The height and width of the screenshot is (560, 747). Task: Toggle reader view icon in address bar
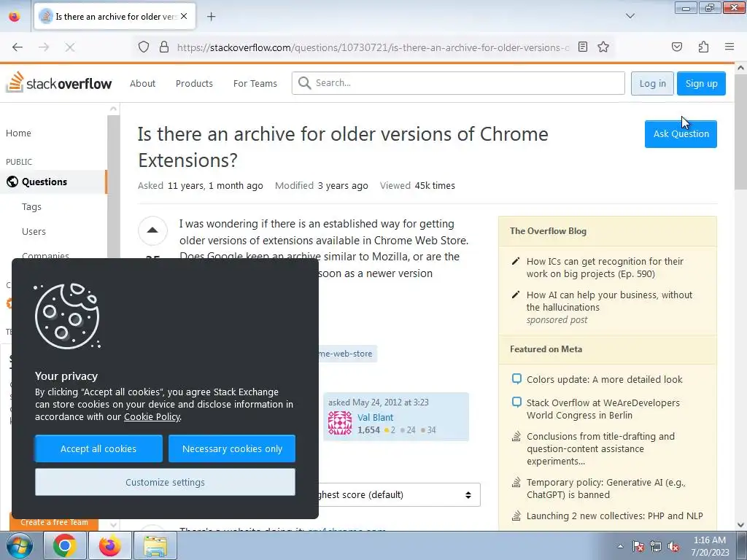pos(583,47)
